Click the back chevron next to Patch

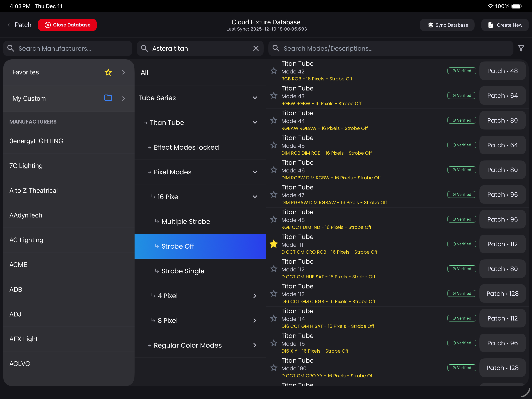(x=9, y=25)
